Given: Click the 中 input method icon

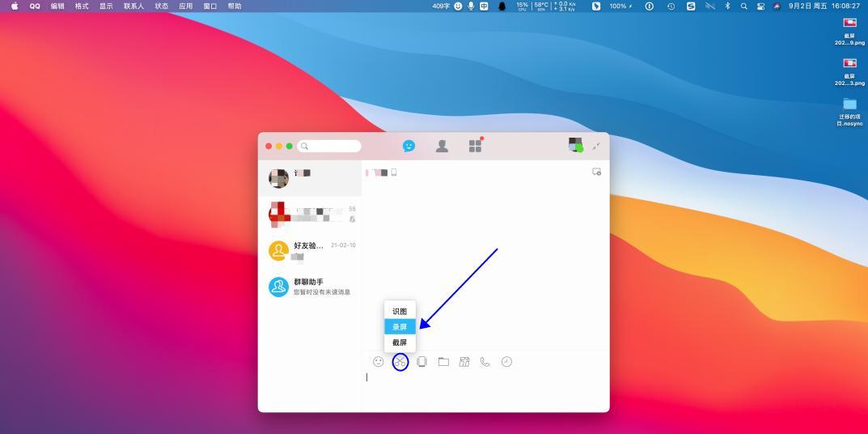Looking at the screenshot, I should [485, 6].
